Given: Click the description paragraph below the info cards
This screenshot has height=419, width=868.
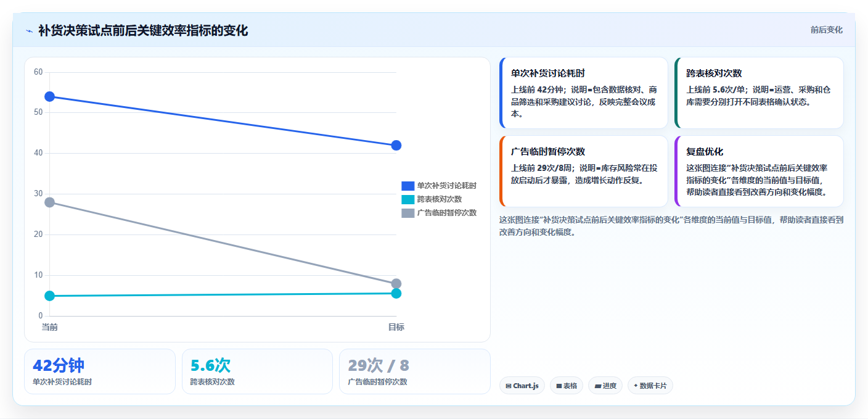Looking at the screenshot, I should point(671,226).
